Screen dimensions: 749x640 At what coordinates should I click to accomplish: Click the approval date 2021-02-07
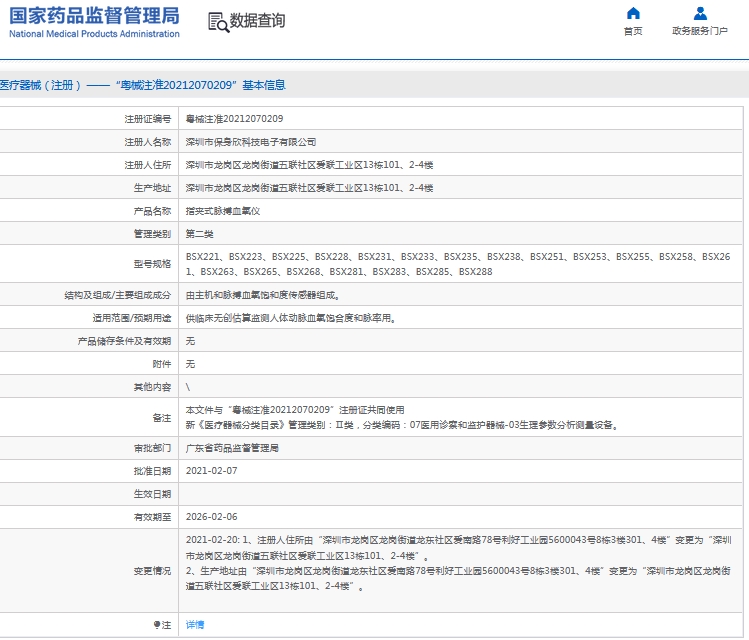point(212,470)
